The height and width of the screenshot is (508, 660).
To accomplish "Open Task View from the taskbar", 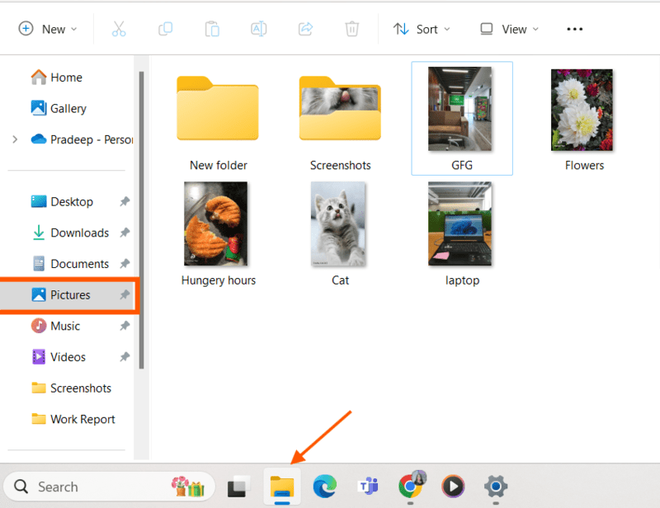I will coord(239,487).
